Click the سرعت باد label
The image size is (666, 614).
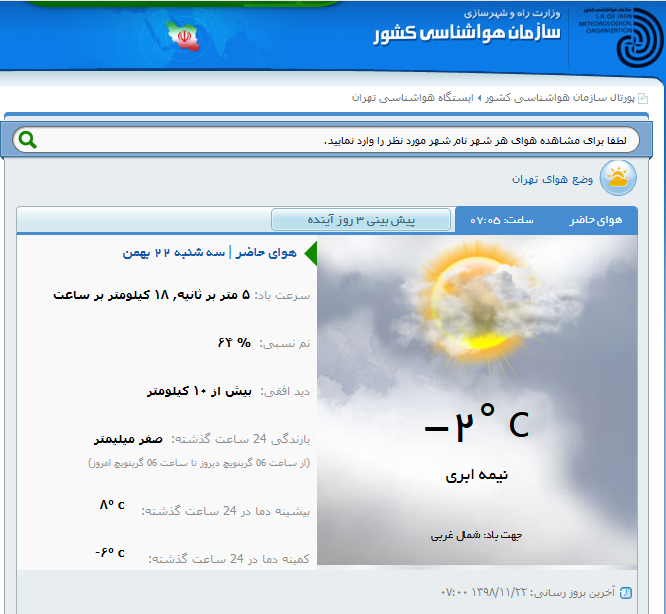282,295
